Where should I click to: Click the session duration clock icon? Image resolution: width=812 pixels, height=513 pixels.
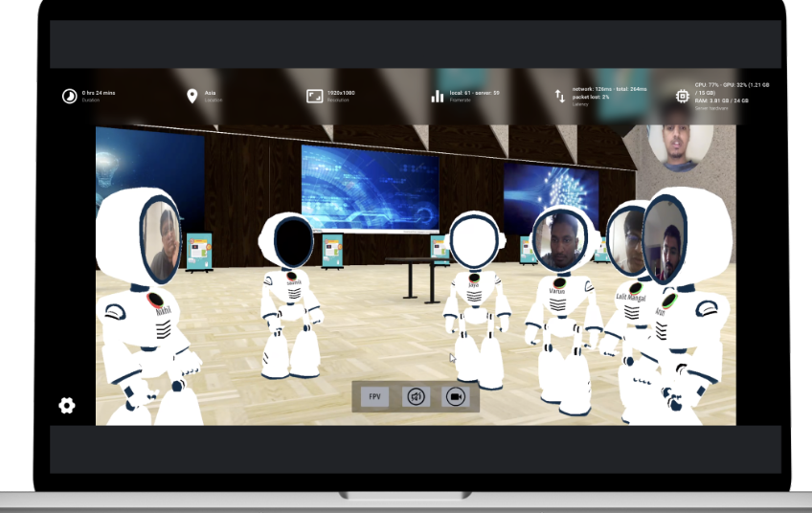tap(69, 96)
